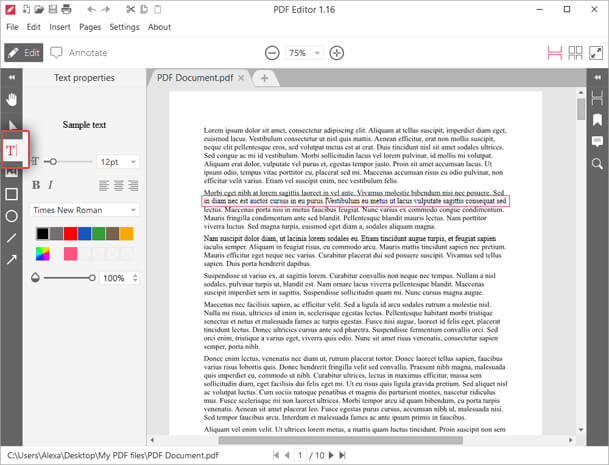Choose the Rectangle shape tool
Screen dimensions: 609x465
point(12,194)
